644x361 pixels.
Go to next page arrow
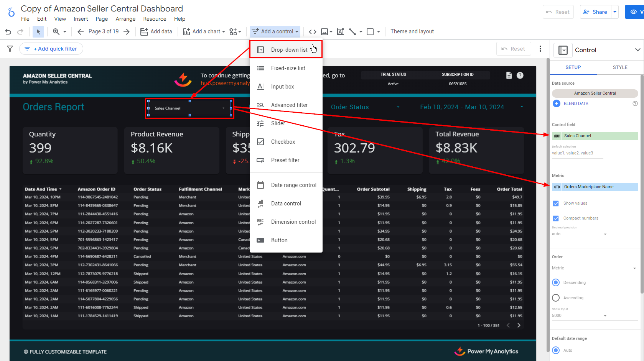click(127, 32)
